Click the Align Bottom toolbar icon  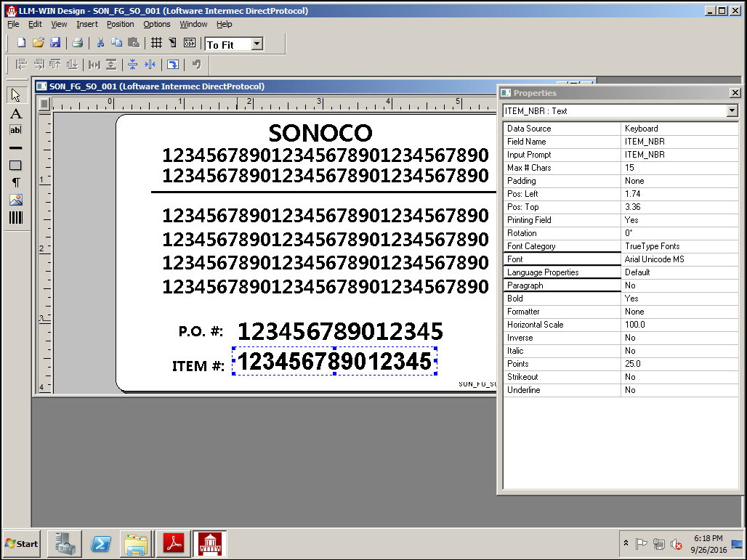click(x=72, y=65)
